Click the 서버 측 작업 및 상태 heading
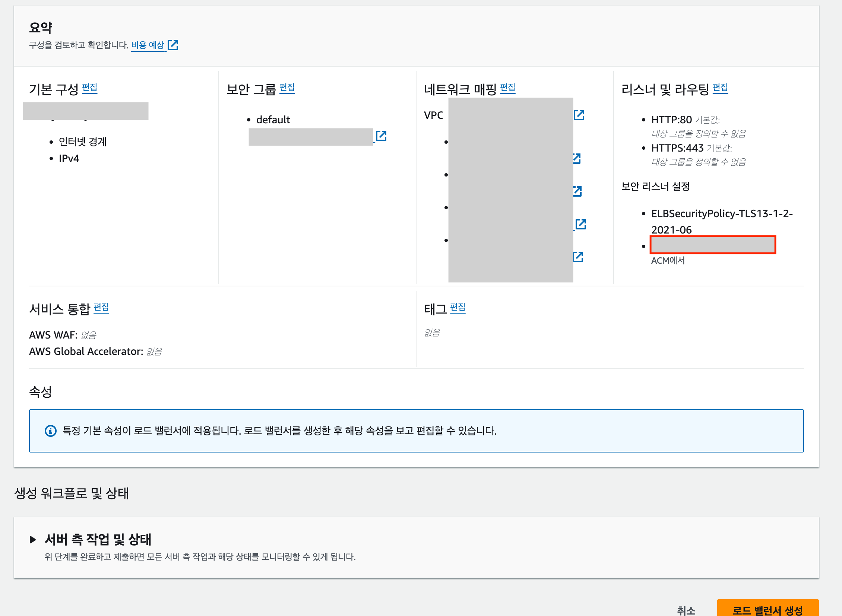 point(98,539)
